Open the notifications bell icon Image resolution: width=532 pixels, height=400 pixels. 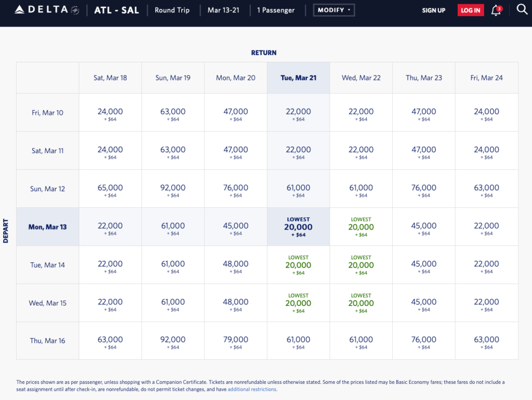496,10
